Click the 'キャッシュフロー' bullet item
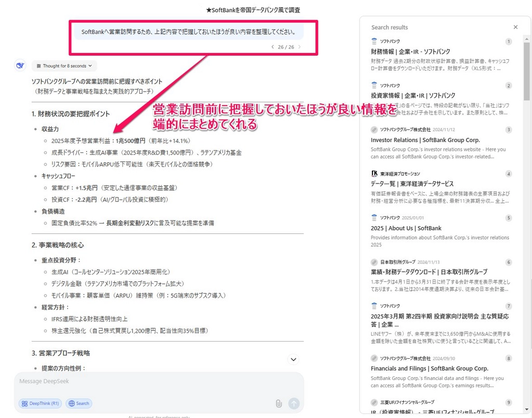Viewport: 532px width, 418px height. point(58,176)
